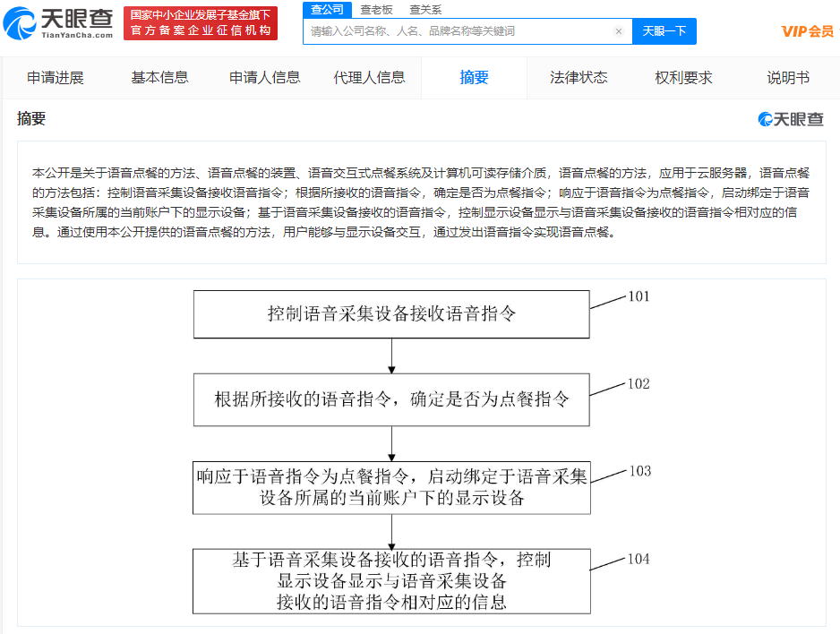Click the TianYanCha logo icon
The height and width of the screenshot is (634, 840).
tap(20, 23)
